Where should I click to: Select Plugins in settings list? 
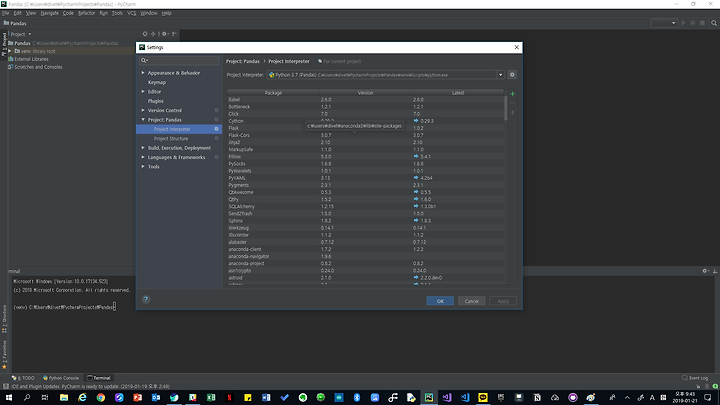tap(156, 101)
